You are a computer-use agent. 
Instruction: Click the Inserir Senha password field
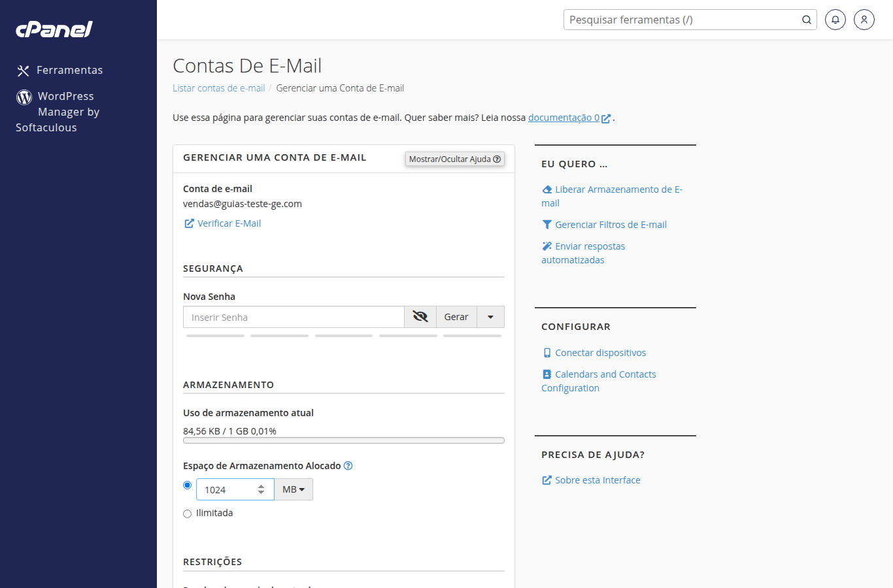tap(294, 317)
